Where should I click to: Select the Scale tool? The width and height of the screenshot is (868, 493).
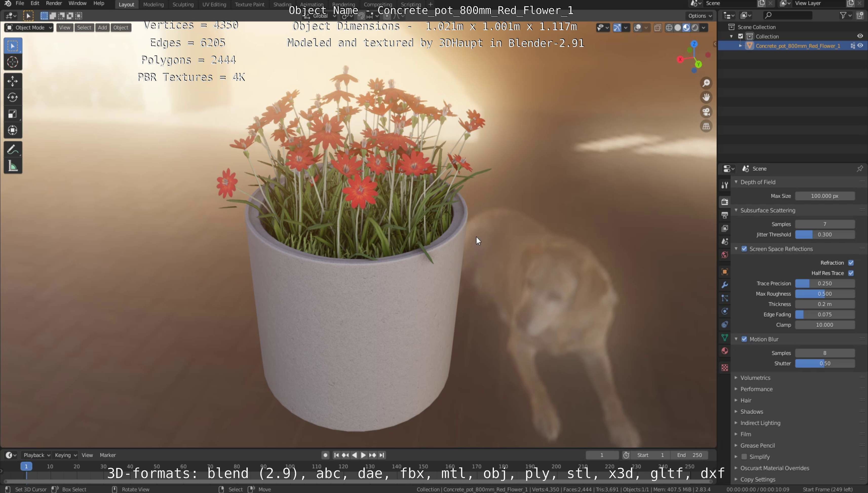click(13, 114)
